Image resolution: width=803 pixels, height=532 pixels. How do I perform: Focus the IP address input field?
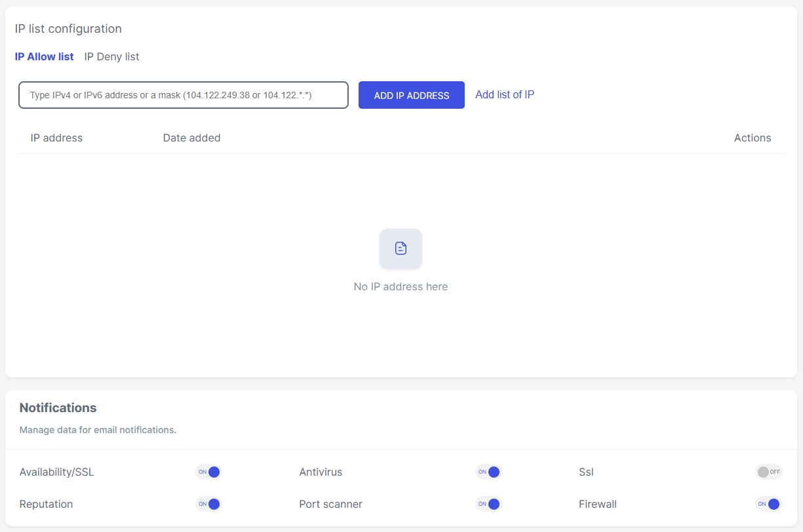[x=184, y=95]
